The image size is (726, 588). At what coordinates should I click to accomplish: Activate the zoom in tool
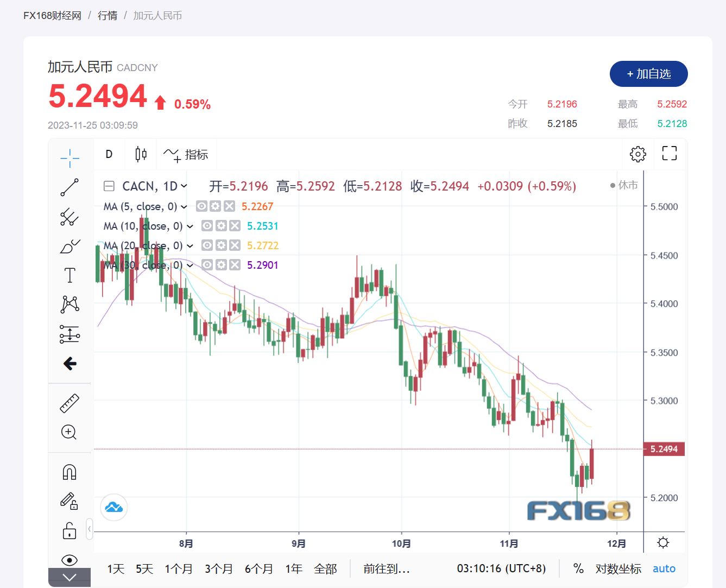(69, 432)
